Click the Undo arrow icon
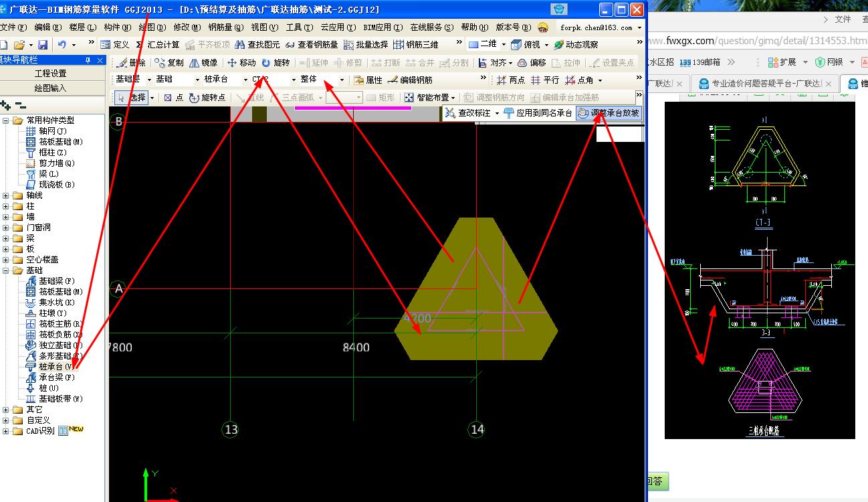 [x=62, y=45]
